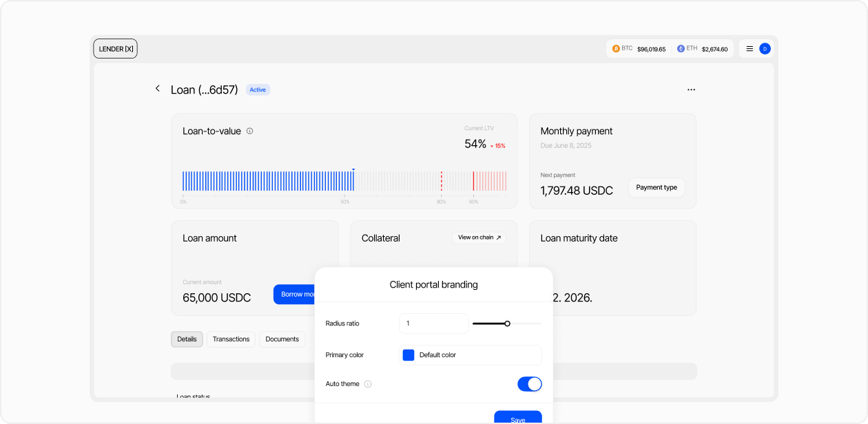
Task: Click the Monthly payment heading
Action: tap(577, 131)
